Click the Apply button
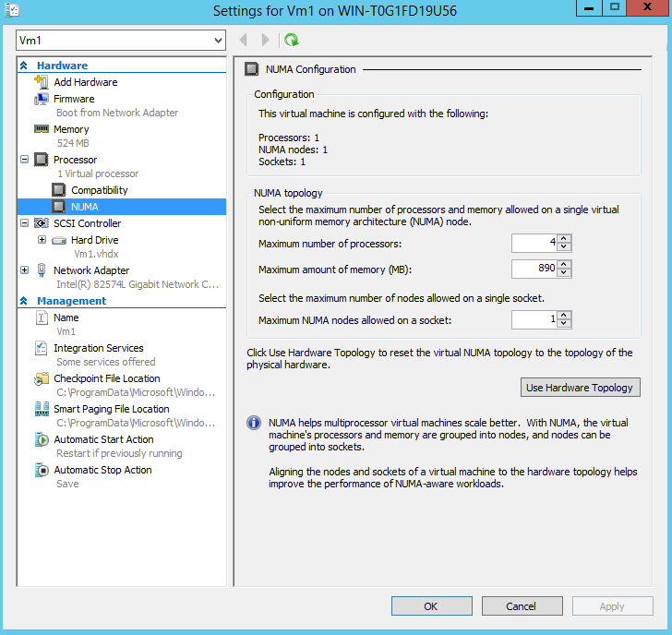This screenshot has height=635, width=672. pyautogui.click(x=612, y=605)
